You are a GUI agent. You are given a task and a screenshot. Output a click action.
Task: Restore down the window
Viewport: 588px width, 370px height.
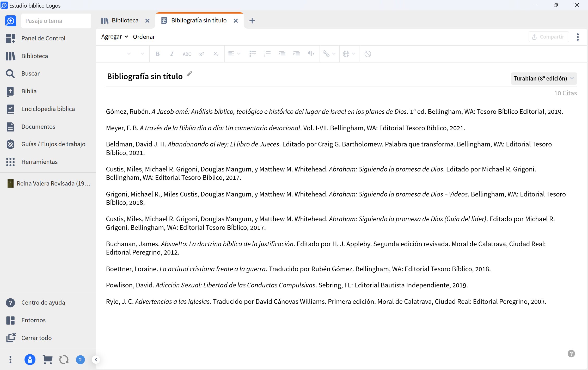tap(556, 5)
